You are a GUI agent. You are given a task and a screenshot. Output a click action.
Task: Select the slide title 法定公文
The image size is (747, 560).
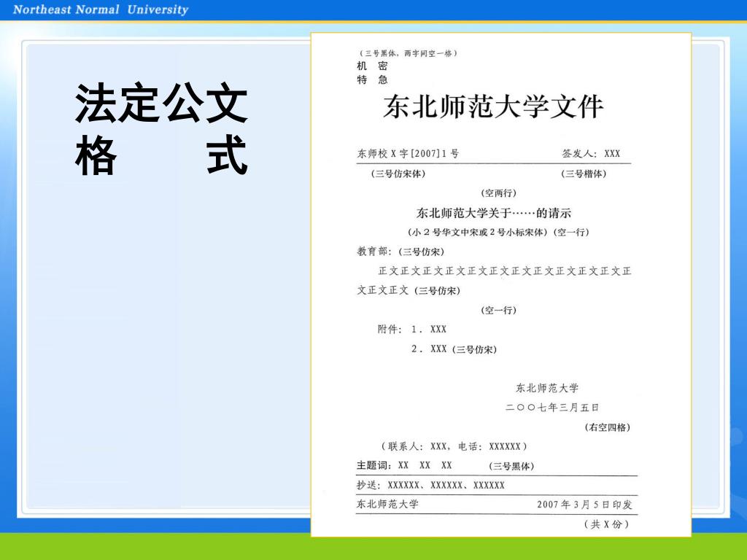pyautogui.click(x=161, y=102)
